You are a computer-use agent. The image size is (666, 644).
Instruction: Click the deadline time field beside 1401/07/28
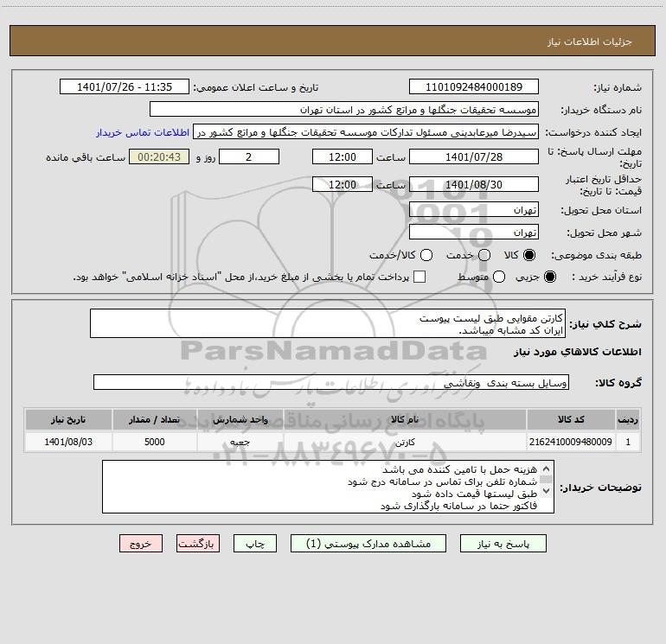343,156
